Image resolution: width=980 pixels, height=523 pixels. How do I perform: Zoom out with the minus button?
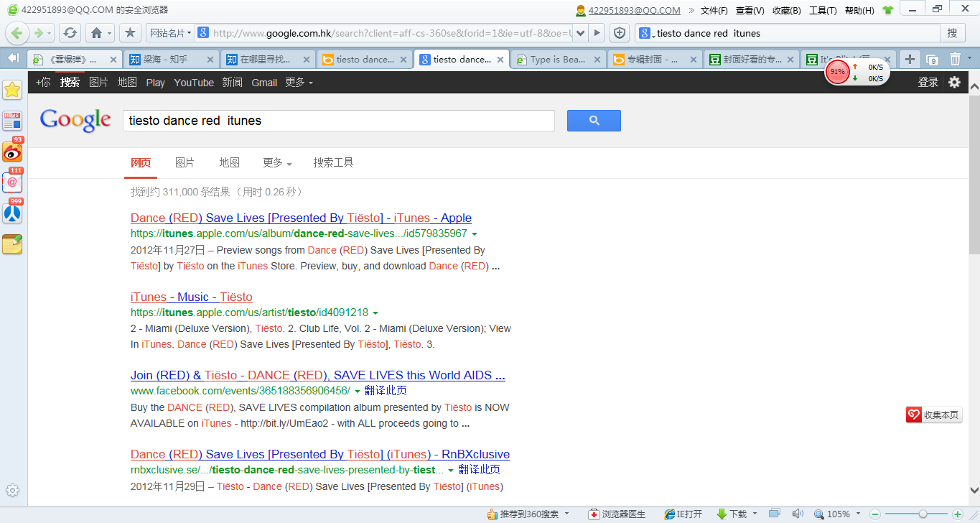click(x=875, y=514)
